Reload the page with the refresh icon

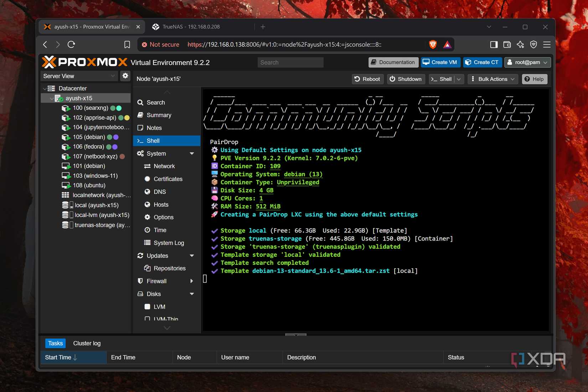point(71,45)
